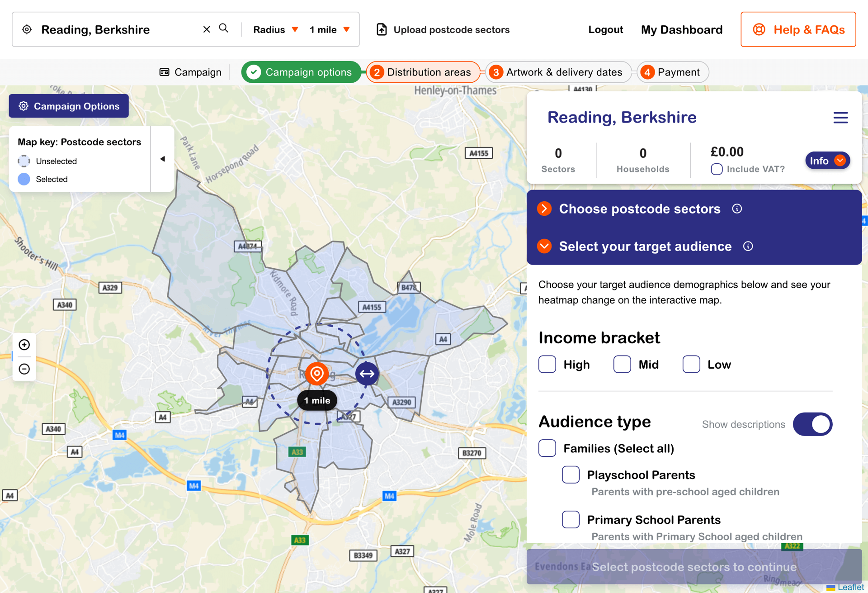Click the Upload postcode sectors icon
The image size is (868, 593).
click(382, 29)
